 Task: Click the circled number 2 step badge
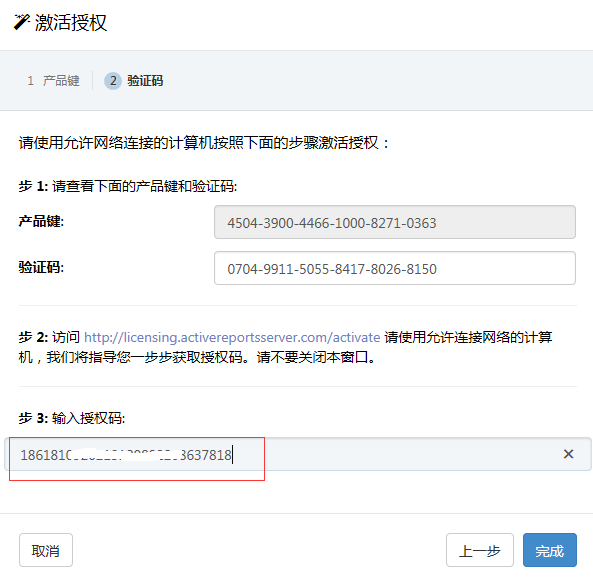[x=113, y=81]
